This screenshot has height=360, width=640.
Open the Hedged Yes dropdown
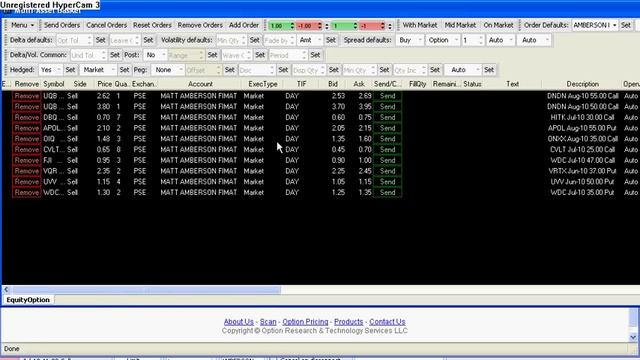[50, 70]
